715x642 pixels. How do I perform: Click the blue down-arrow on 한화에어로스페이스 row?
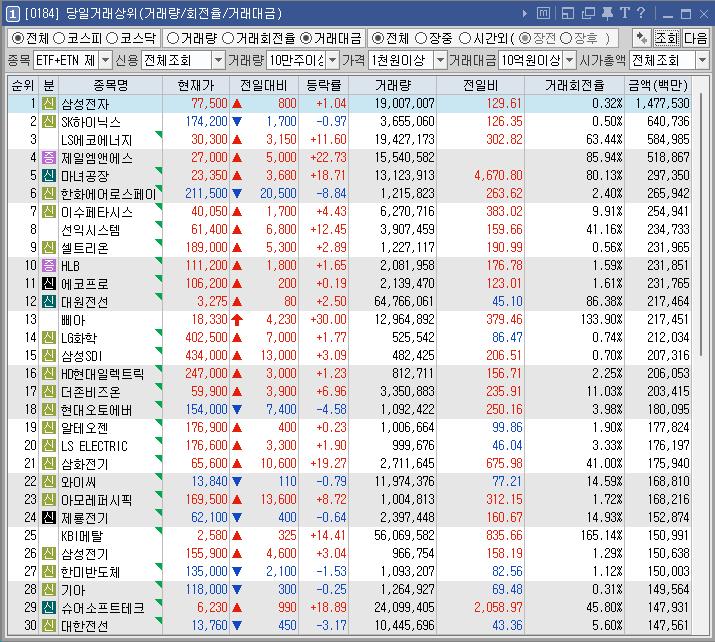click(237, 193)
